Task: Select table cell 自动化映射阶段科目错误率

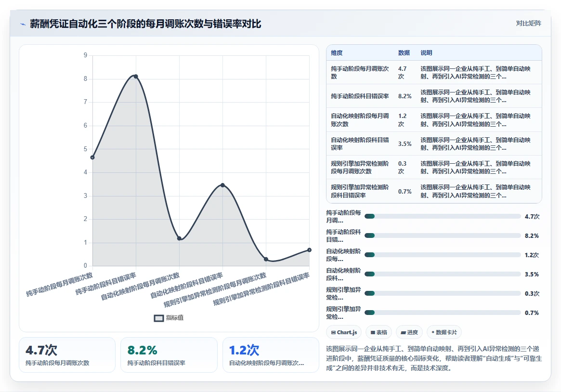Action: coord(360,144)
